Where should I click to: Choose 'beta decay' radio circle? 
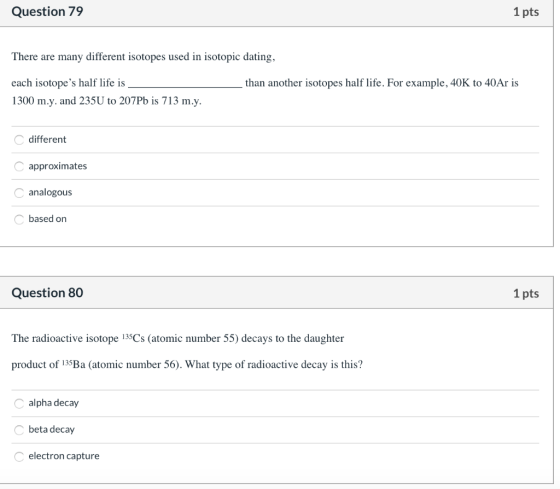point(19,430)
